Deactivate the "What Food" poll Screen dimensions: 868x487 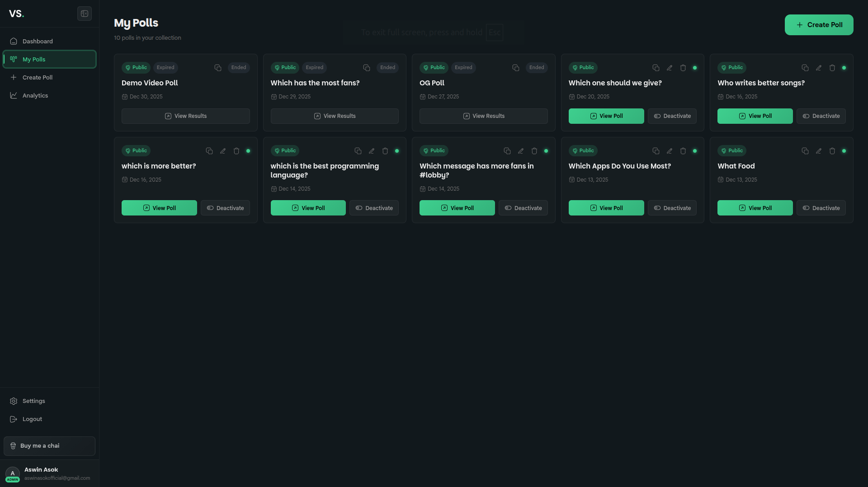coord(821,208)
